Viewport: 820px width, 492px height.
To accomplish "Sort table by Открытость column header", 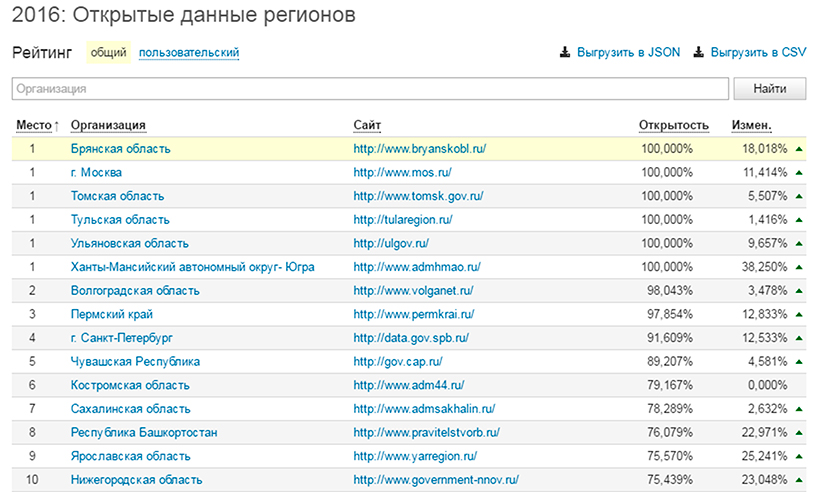I will [x=673, y=125].
